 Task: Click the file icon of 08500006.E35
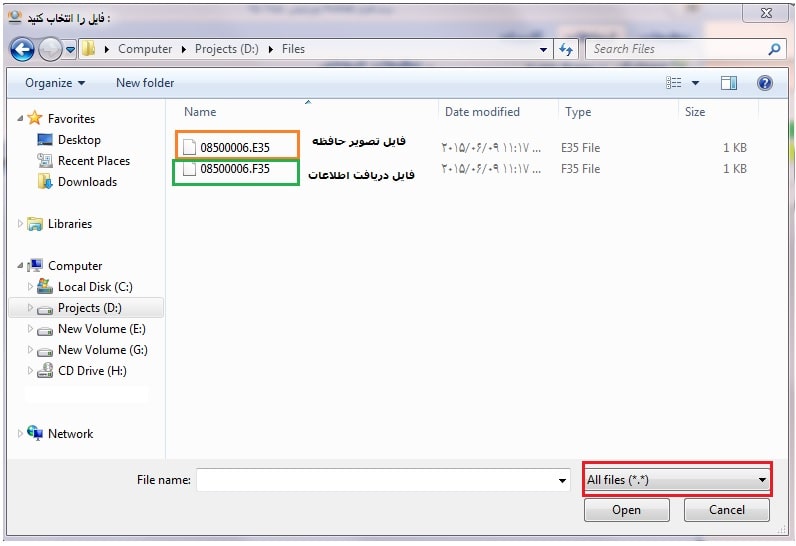[189, 147]
